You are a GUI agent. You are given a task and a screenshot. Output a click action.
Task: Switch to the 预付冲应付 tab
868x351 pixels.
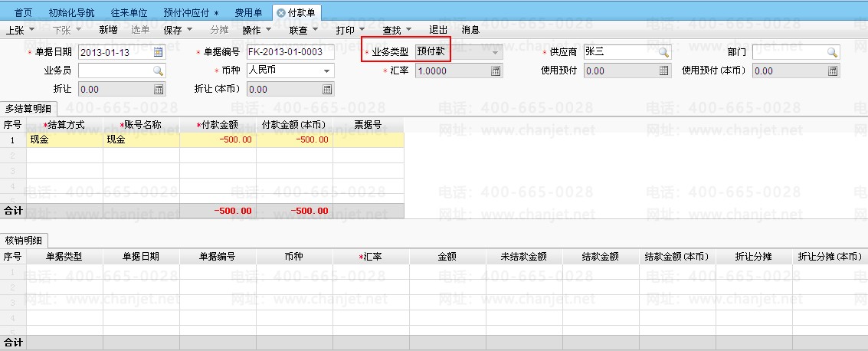pyautogui.click(x=191, y=13)
